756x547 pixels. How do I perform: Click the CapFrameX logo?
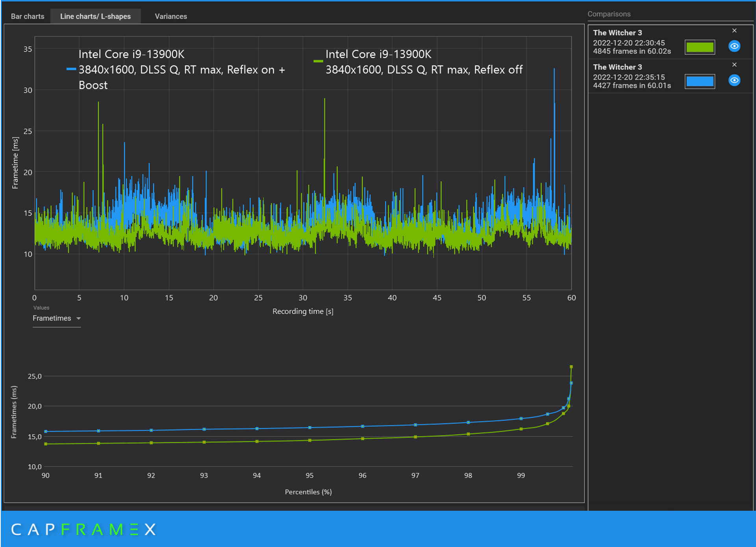tap(83, 529)
